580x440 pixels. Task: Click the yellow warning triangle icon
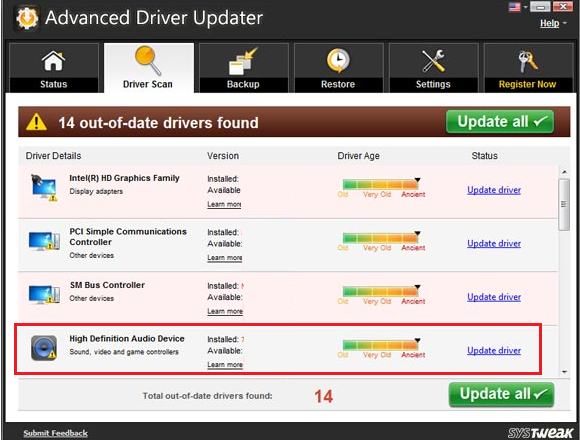point(36,122)
